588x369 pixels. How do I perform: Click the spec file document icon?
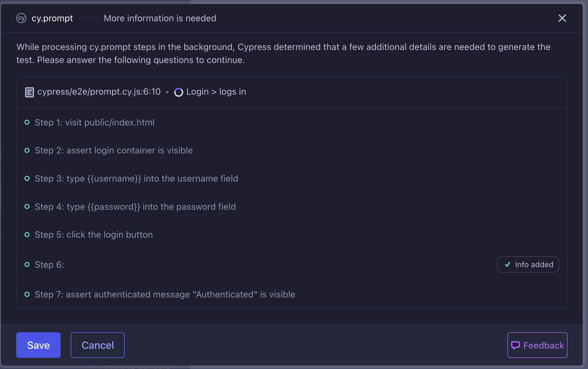pyautogui.click(x=29, y=92)
